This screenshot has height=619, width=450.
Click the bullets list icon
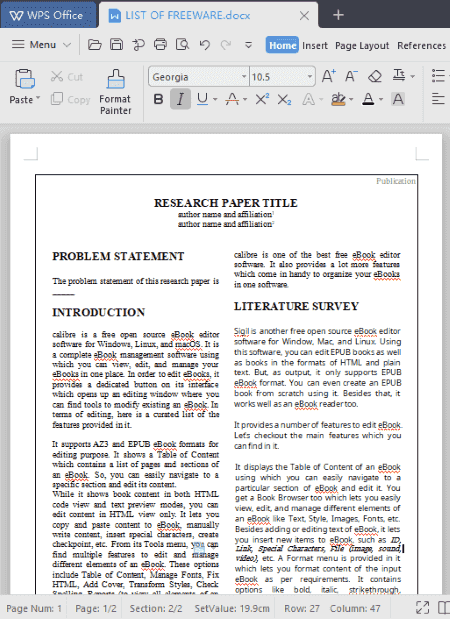click(438, 75)
